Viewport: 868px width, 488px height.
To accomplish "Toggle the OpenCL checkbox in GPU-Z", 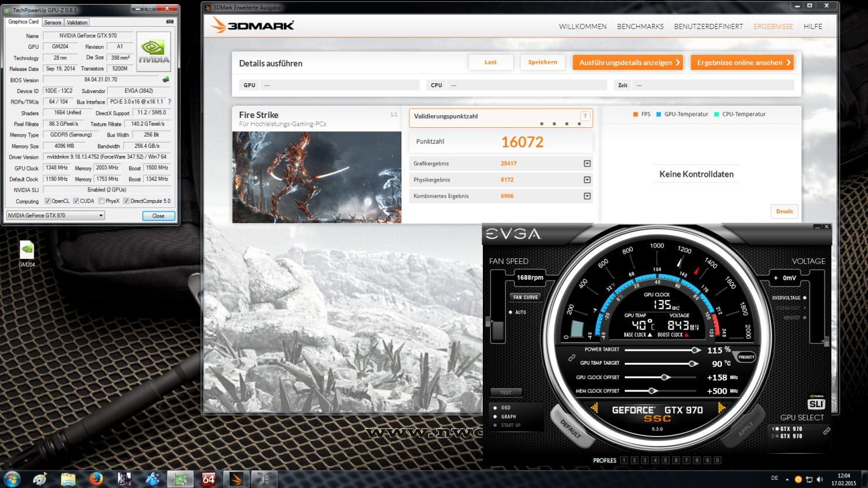I will click(x=48, y=201).
